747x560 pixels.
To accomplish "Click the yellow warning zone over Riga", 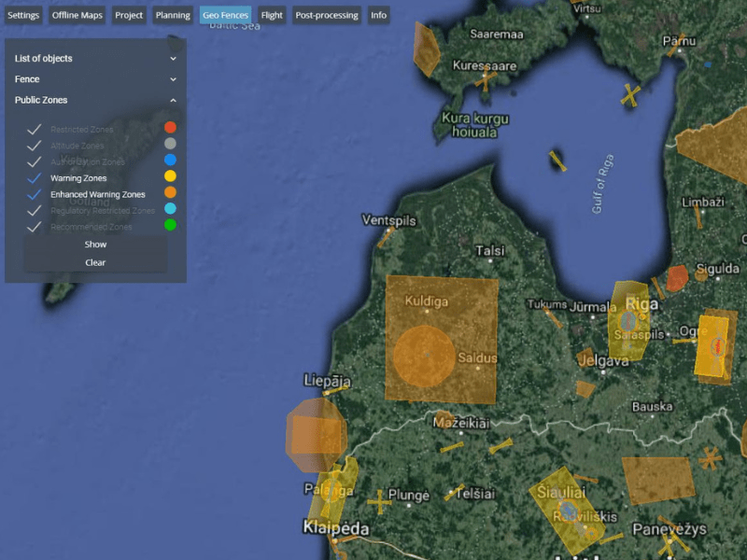I will 628,320.
